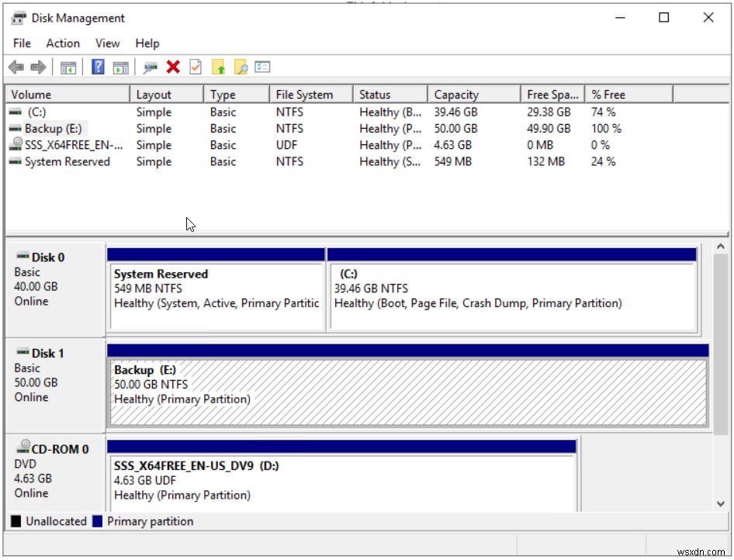Open the File menu

point(22,43)
